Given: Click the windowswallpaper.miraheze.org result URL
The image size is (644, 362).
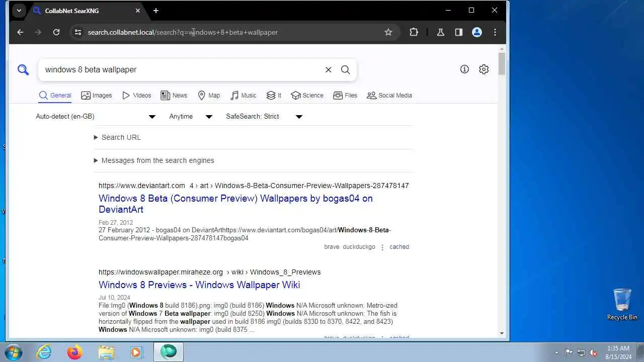Looking at the screenshot, I should (209, 272).
